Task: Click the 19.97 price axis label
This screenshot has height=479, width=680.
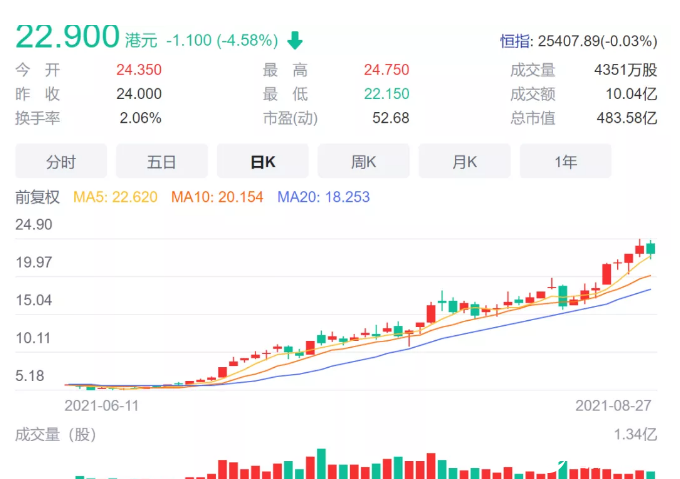Action: tap(34, 262)
